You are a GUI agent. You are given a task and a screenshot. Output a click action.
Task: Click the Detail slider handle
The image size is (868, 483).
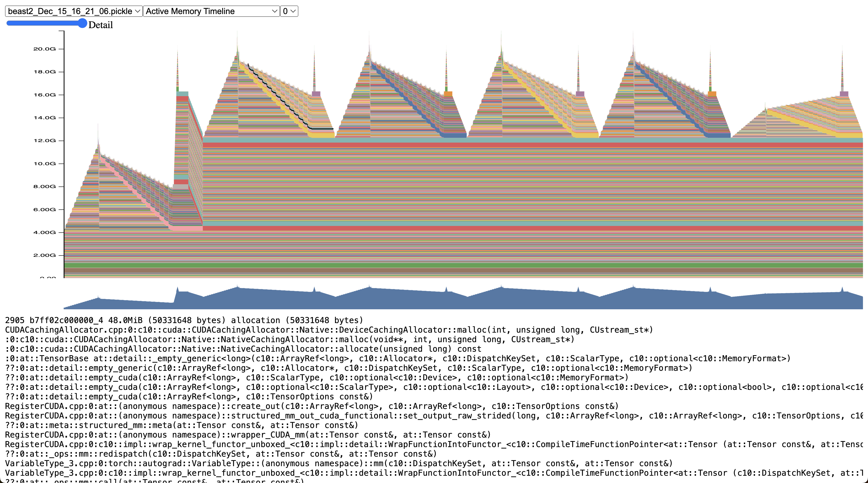(x=82, y=23)
